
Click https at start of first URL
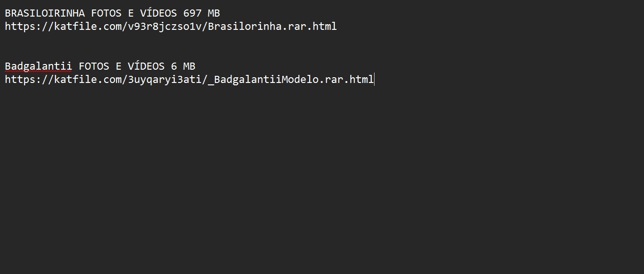point(20,27)
